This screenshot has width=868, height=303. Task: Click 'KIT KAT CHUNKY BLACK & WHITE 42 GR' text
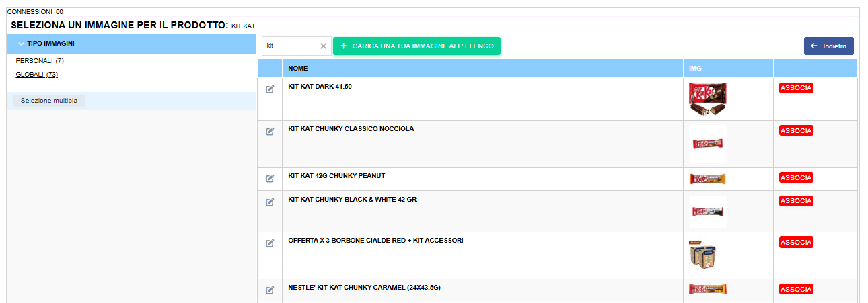[353, 200]
